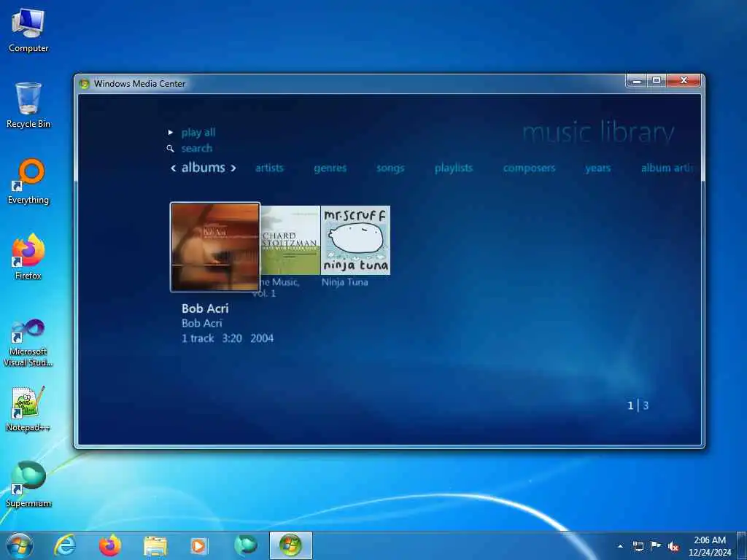Open Windows Explorer from taskbar
Screen dimensions: 747x560
(155, 545)
